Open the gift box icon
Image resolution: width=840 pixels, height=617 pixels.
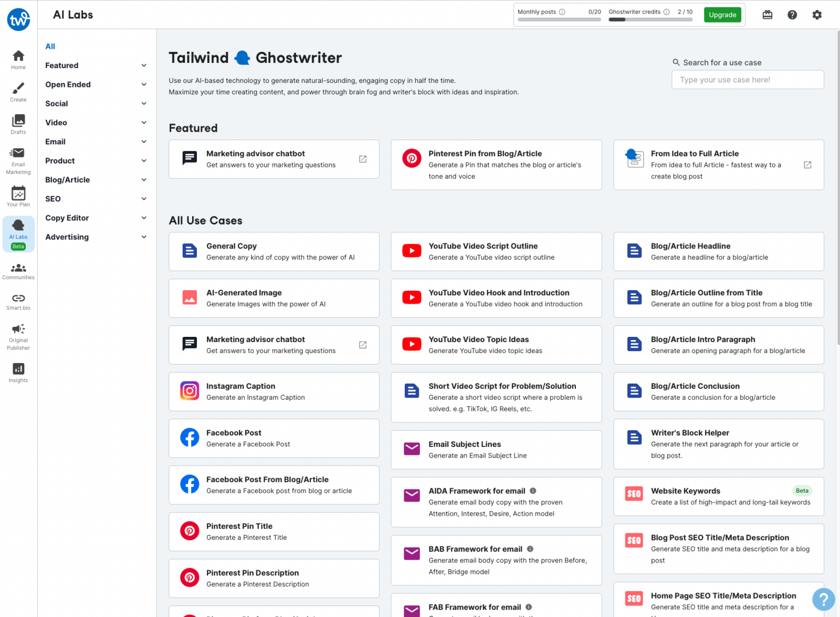[768, 15]
